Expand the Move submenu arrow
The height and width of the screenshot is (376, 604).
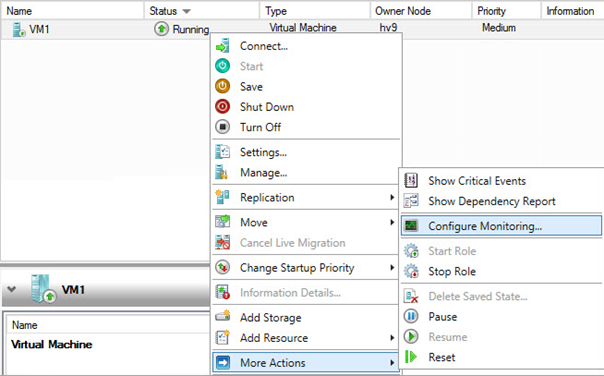click(x=392, y=222)
